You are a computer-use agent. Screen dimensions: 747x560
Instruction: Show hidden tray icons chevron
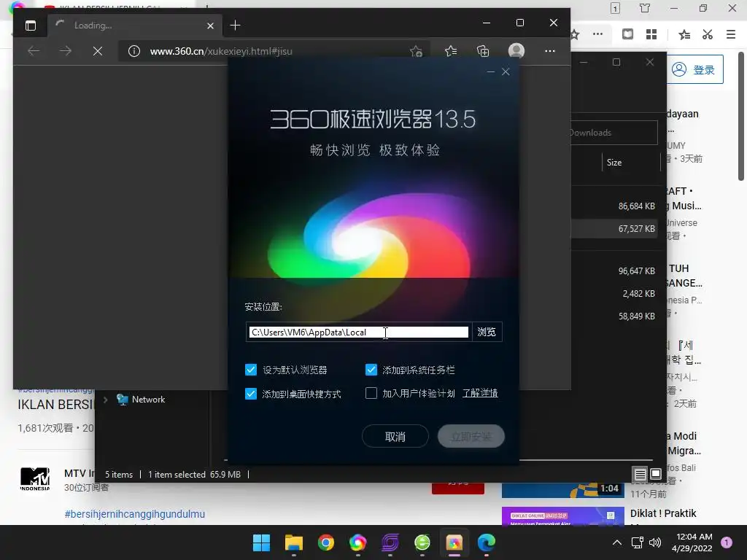[617, 542]
